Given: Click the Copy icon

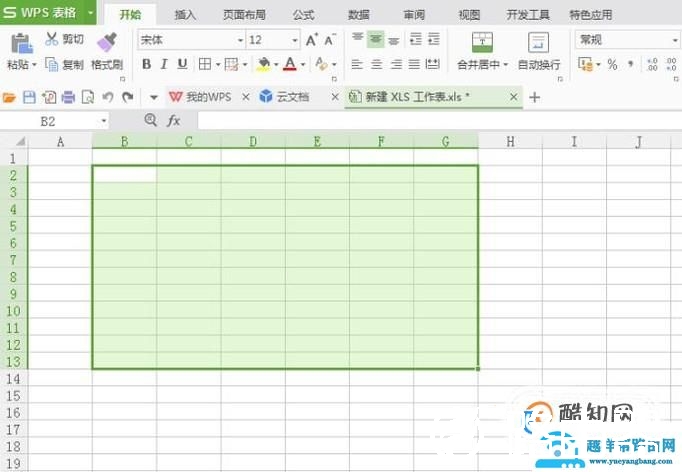Looking at the screenshot, I should (51, 64).
